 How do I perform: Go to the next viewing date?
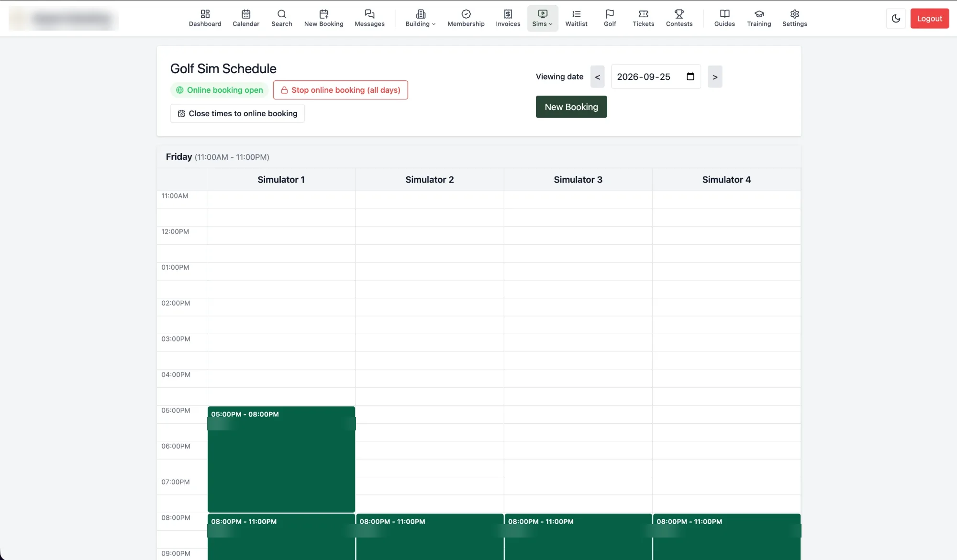(x=715, y=77)
